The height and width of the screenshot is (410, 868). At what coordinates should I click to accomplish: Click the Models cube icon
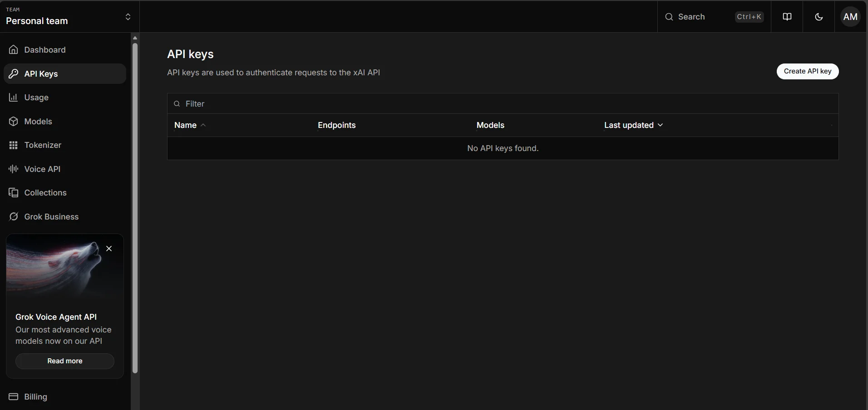14,122
